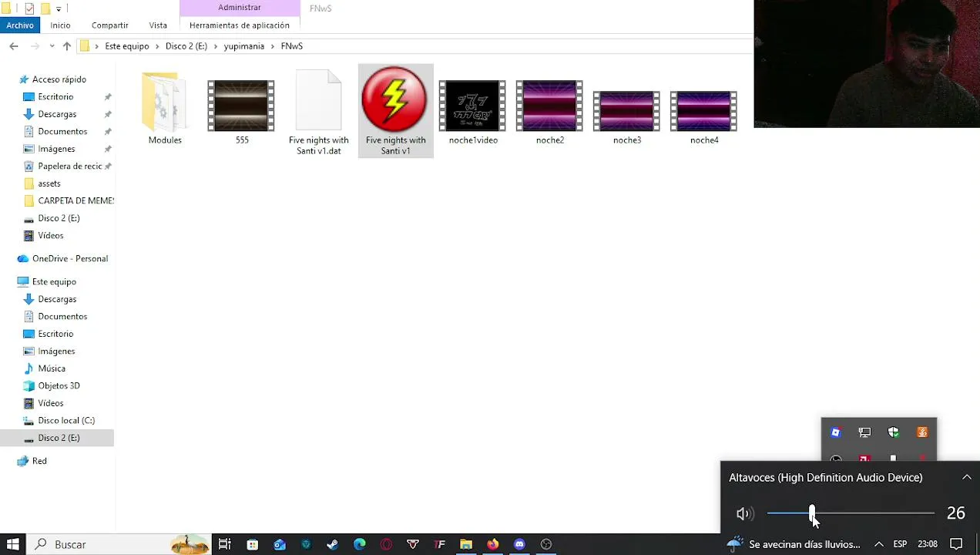Select OneDrive - Personal in the sidebar
The image size is (980, 555).
(69, 258)
